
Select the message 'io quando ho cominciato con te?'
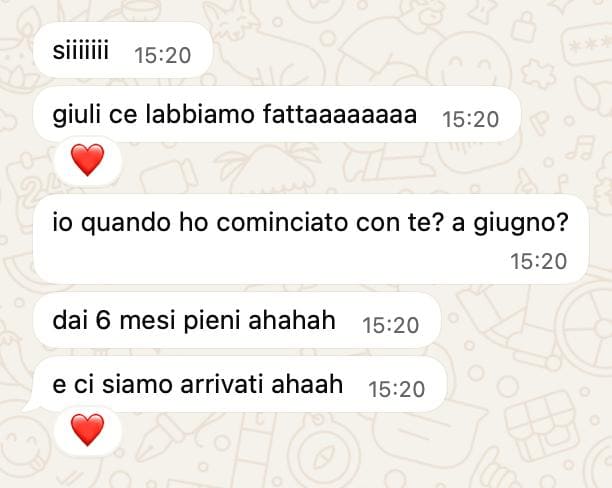click(x=311, y=239)
